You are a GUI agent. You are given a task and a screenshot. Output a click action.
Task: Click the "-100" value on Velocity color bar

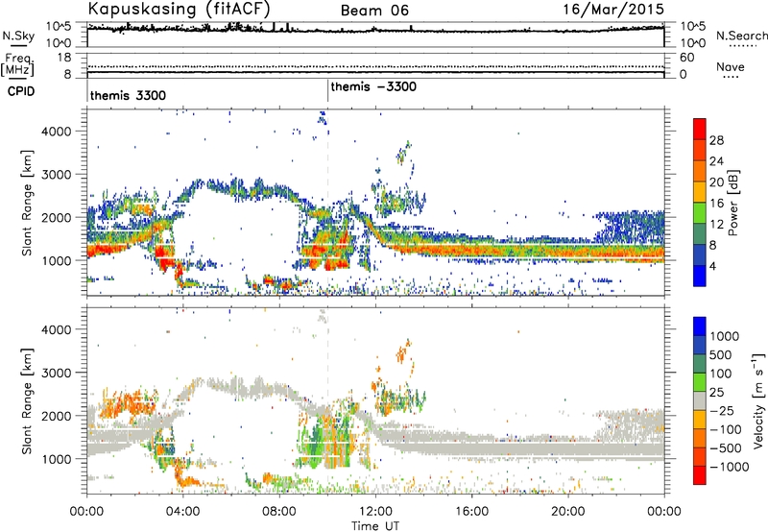tap(726, 429)
